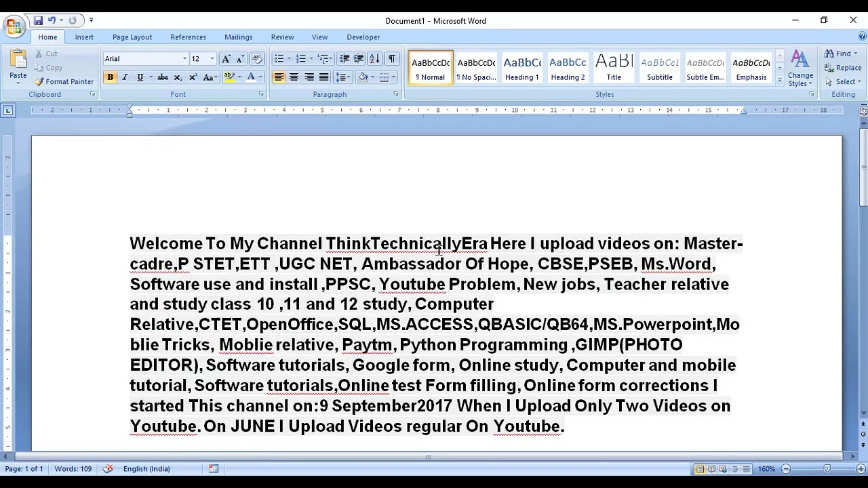Viewport: 868px width, 488px height.
Task: Open the Review tab
Action: pos(282,37)
